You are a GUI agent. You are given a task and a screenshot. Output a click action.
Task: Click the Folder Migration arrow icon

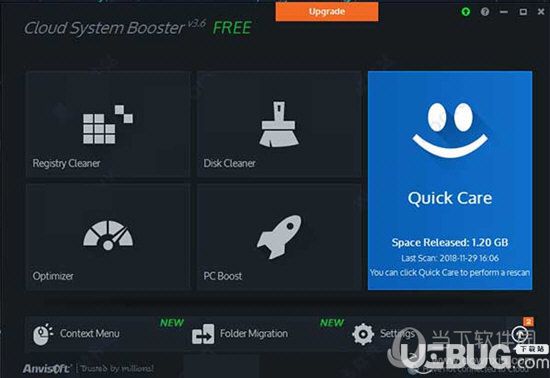pyautogui.click(x=203, y=334)
